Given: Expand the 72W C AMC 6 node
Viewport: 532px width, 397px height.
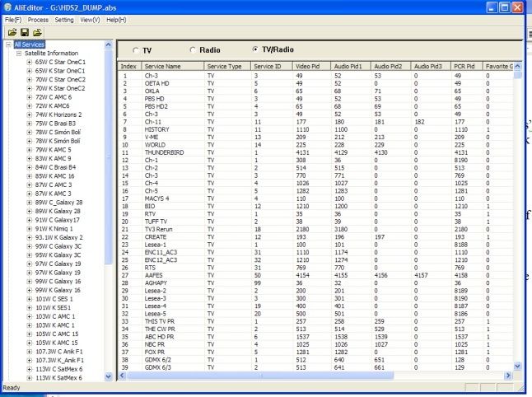Looking at the screenshot, I should pyautogui.click(x=29, y=97).
